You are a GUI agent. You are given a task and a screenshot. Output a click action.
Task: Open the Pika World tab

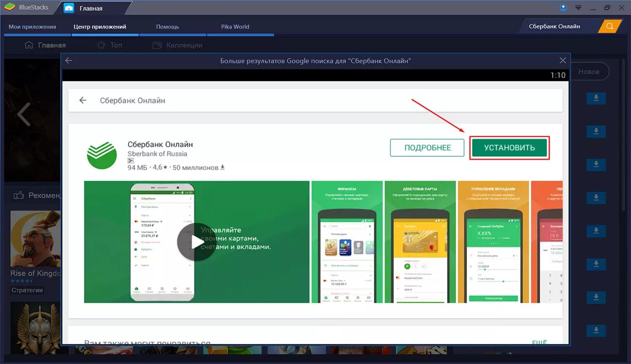click(x=234, y=27)
